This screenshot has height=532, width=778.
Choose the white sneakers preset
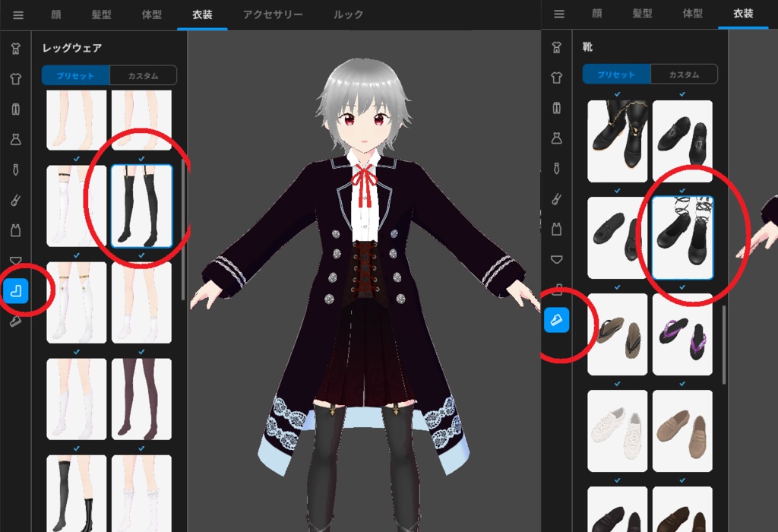point(617,431)
